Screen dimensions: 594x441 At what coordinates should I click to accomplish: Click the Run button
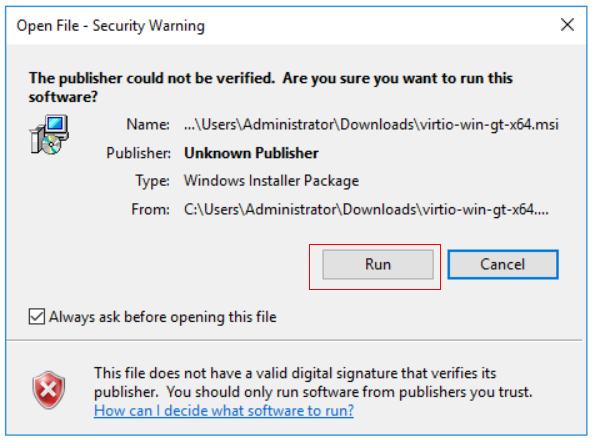pyautogui.click(x=378, y=264)
